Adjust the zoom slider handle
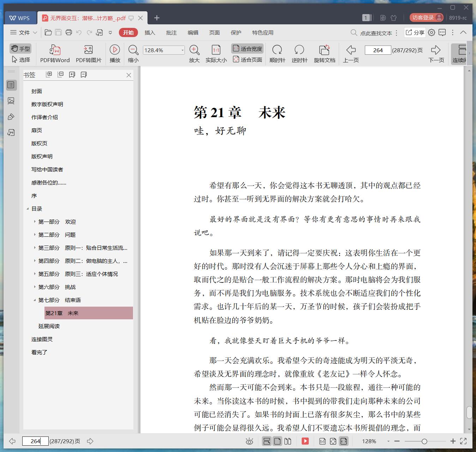476x452 pixels. [424, 441]
